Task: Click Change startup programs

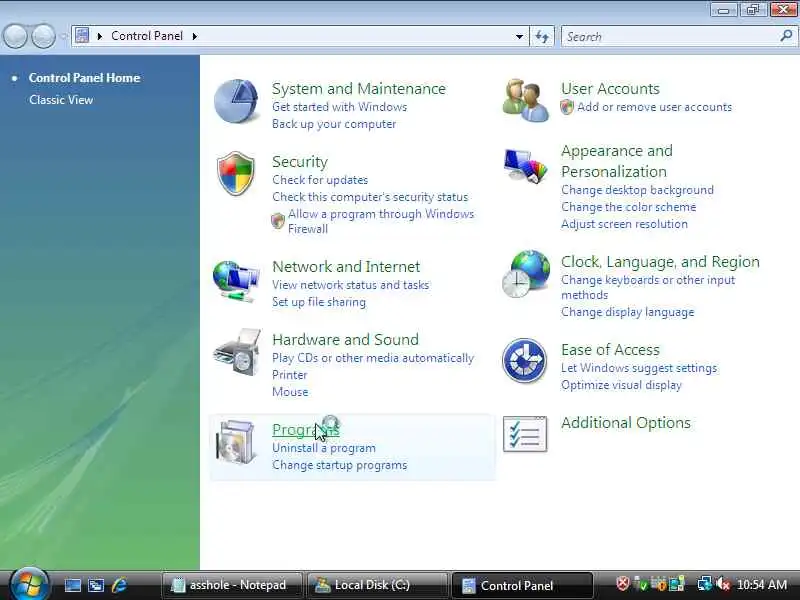Action: (x=339, y=465)
